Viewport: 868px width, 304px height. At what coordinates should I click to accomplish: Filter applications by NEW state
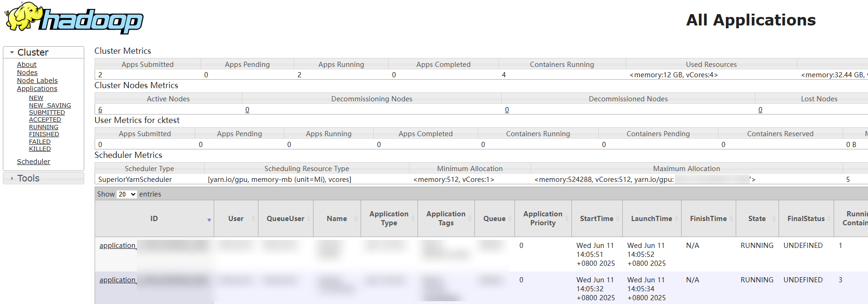[36, 98]
